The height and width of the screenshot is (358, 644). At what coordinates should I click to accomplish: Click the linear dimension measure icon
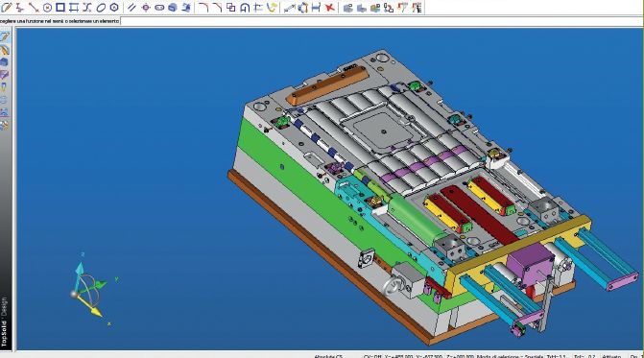click(290, 7)
